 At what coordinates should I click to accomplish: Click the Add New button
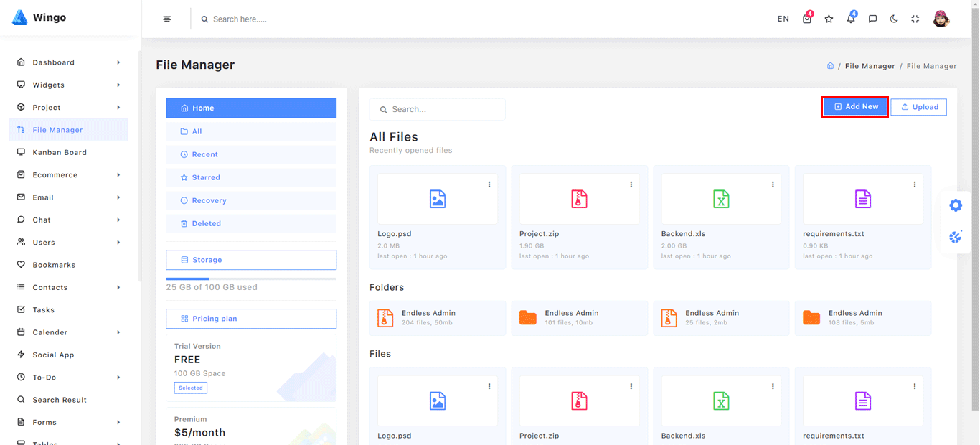[x=855, y=107]
